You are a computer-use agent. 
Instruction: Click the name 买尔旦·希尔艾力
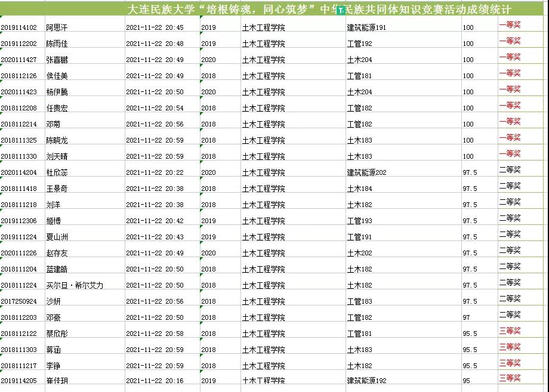pyautogui.click(x=75, y=285)
